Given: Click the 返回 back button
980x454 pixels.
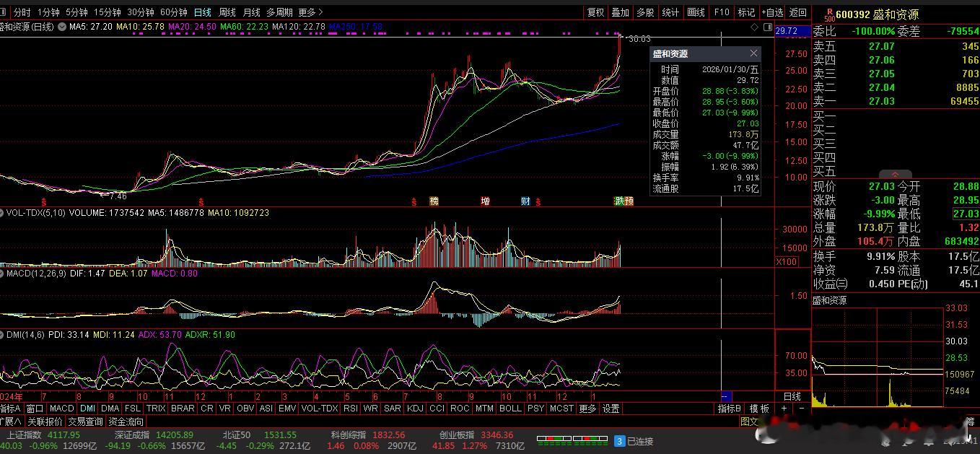Looking at the screenshot, I should click(x=798, y=12).
